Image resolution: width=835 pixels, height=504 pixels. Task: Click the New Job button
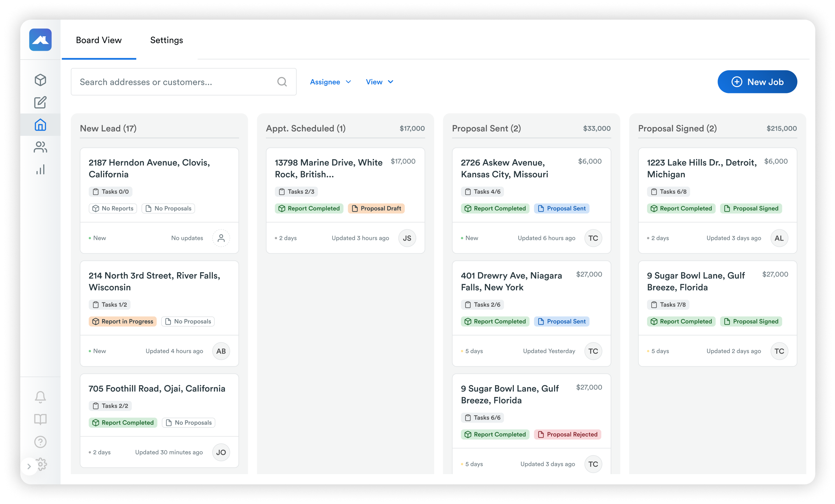click(x=757, y=81)
